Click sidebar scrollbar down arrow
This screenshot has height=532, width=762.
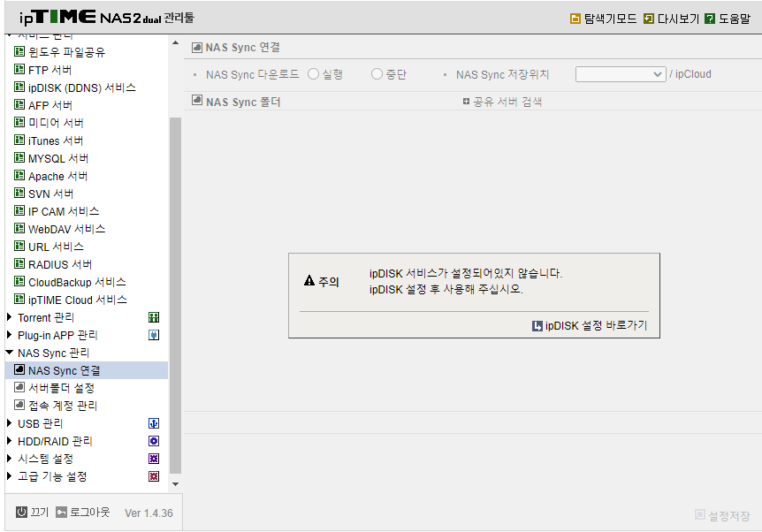[x=175, y=484]
